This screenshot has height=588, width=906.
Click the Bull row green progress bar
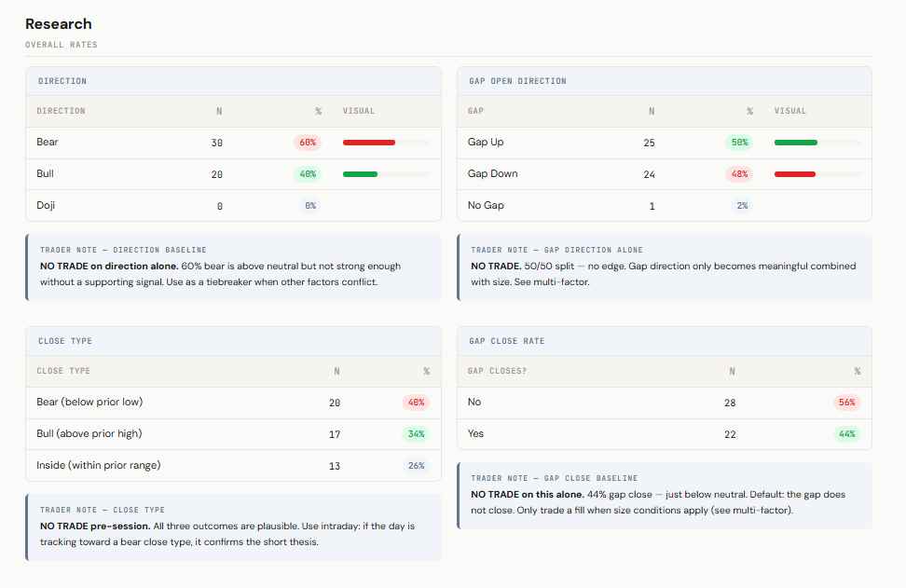pyautogui.click(x=360, y=174)
